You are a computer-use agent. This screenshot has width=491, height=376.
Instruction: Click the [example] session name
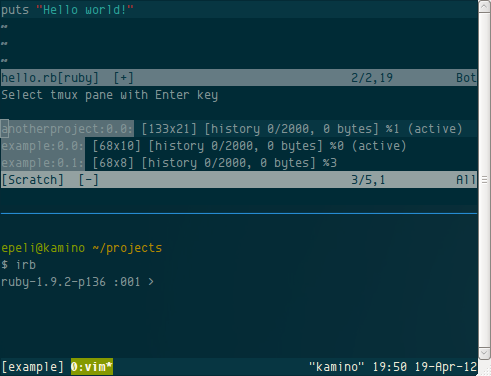point(32,367)
